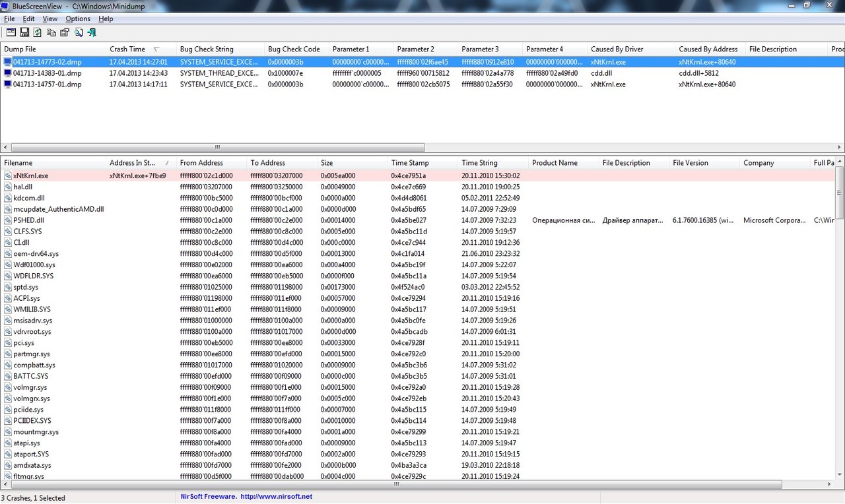This screenshot has width=845, height=504.
Task: Open the www.nirsoft.net link in status bar
Action: pyautogui.click(x=277, y=497)
